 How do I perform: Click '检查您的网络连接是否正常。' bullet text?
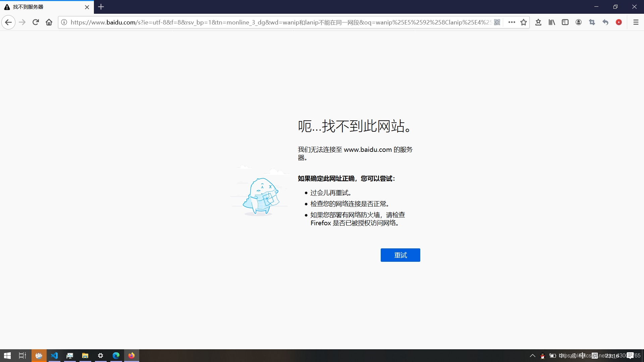pyautogui.click(x=350, y=204)
